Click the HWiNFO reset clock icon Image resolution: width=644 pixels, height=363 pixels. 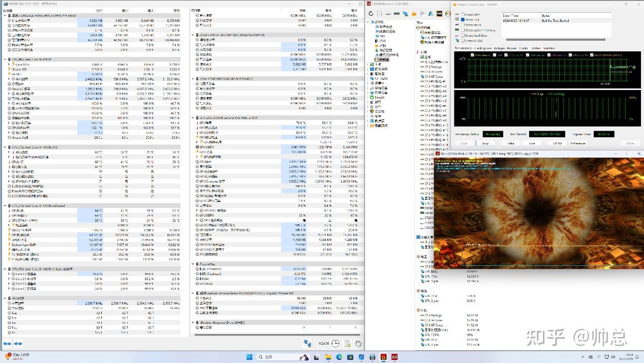point(335,344)
